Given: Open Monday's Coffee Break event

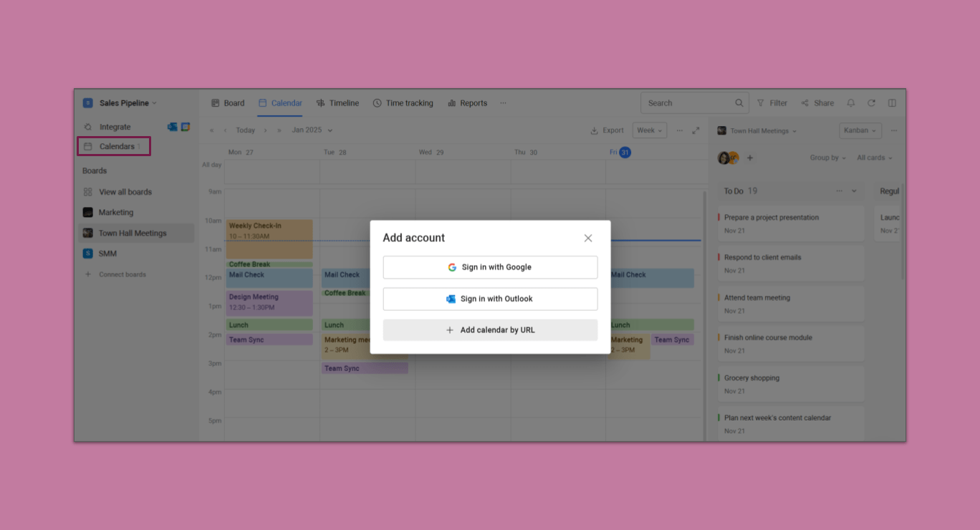Looking at the screenshot, I should point(269,264).
